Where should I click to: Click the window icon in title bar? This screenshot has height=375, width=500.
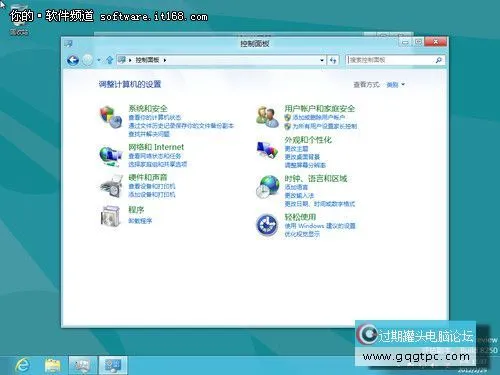point(69,43)
